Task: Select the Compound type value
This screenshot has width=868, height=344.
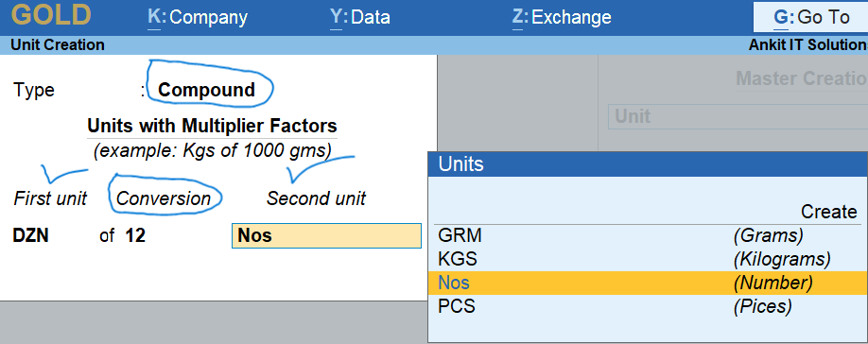Action: (206, 90)
